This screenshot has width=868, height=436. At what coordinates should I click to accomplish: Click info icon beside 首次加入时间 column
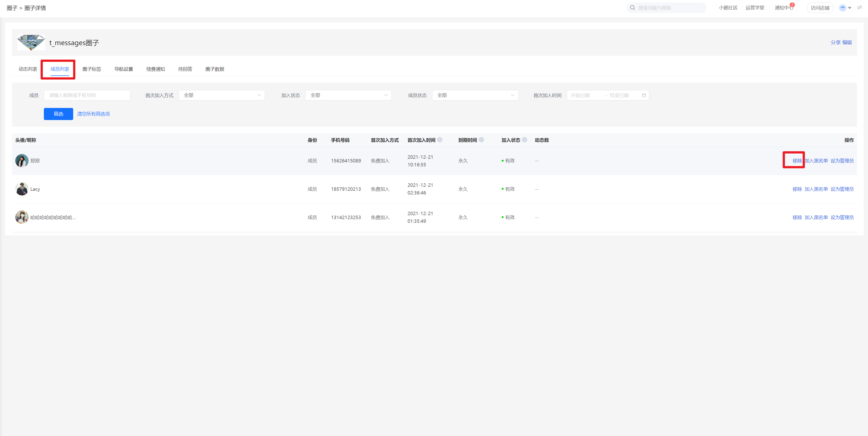point(440,140)
